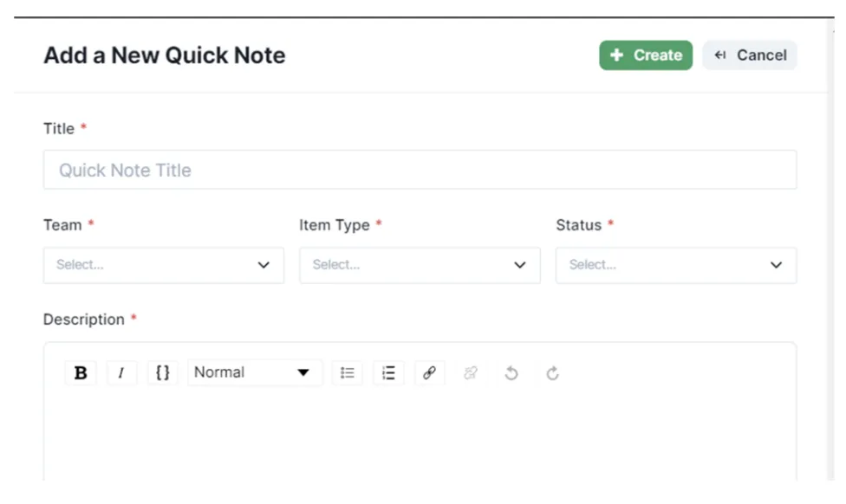Apply italic formatting button

121,372
